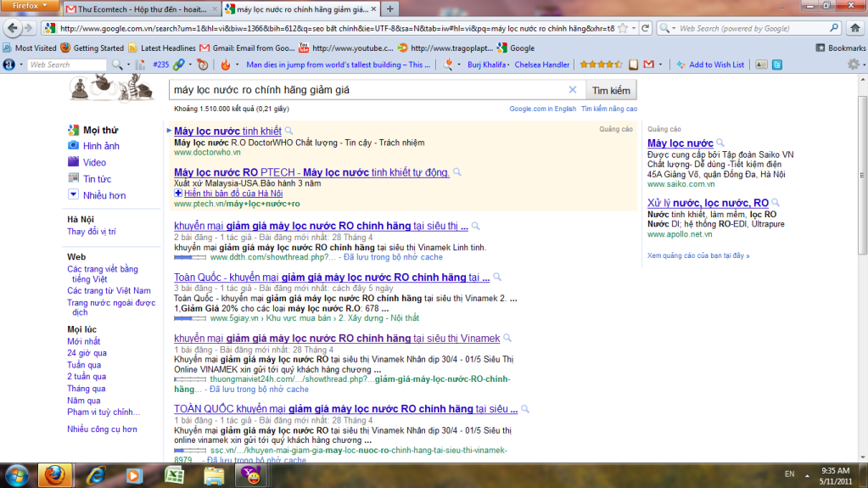
Task: Click Google.com in English link
Action: coord(542,109)
